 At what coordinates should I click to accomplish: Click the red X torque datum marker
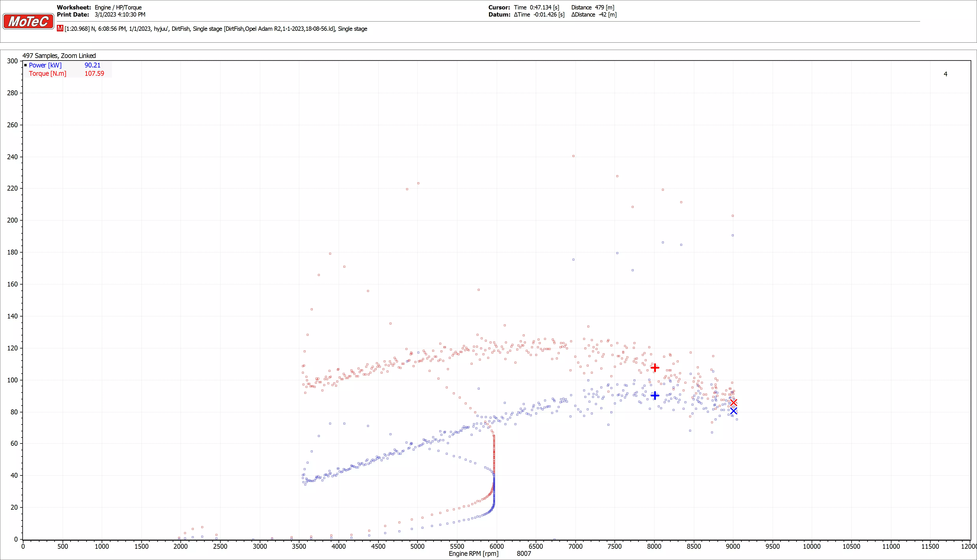pyautogui.click(x=733, y=403)
